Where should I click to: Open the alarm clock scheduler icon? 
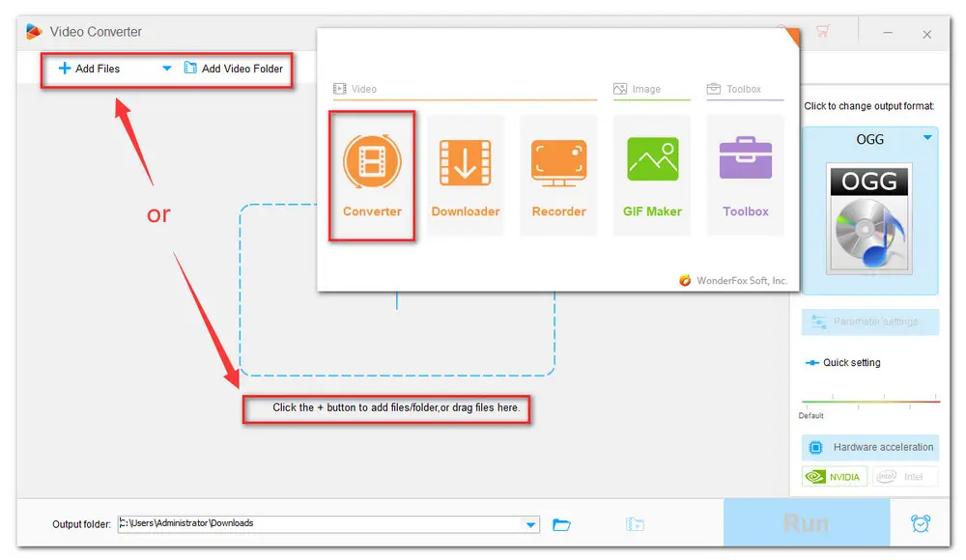[x=921, y=523]
